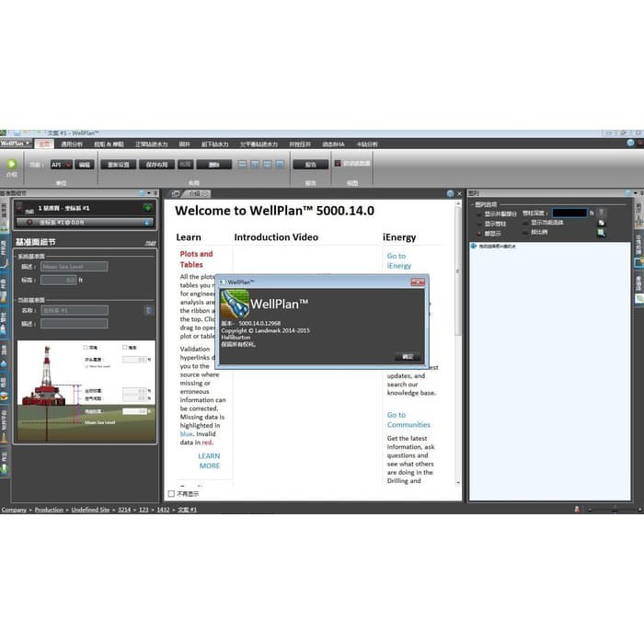Click green plus icon beside datum 坐标系 #1 header
The width and height of the screenshot is (644, 644).
(x=147, y=208)
